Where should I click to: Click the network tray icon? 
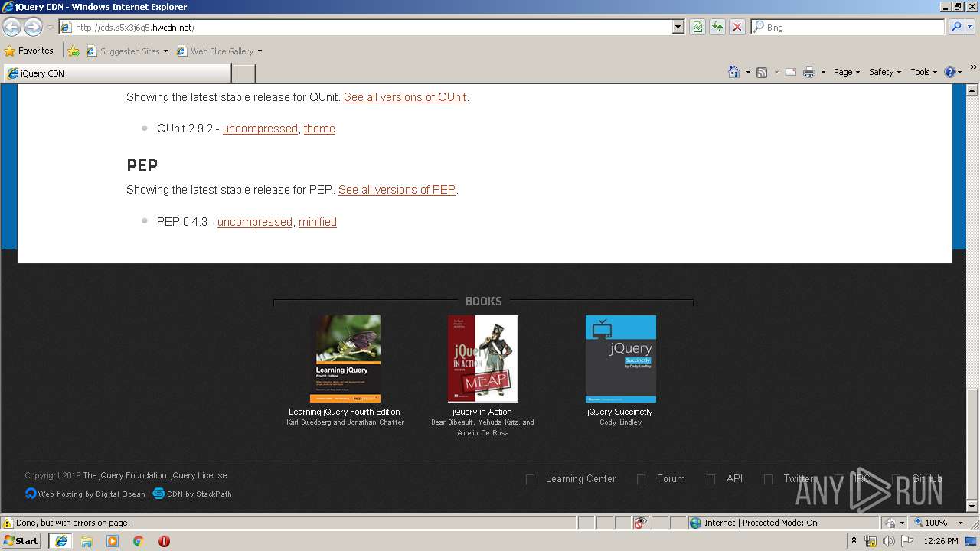871,541
